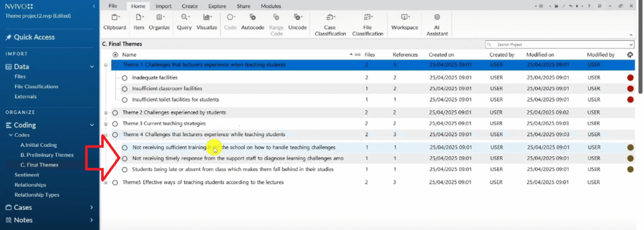Collapse the Theme 4 node
644x230 pixels.
tap(106, 135)
